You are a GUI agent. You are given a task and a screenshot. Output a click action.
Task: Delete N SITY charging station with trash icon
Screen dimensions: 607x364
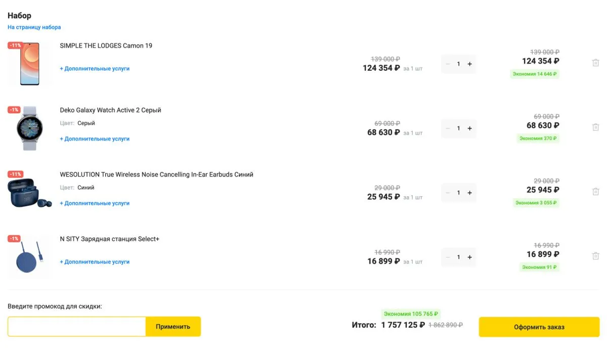point(595,256)
